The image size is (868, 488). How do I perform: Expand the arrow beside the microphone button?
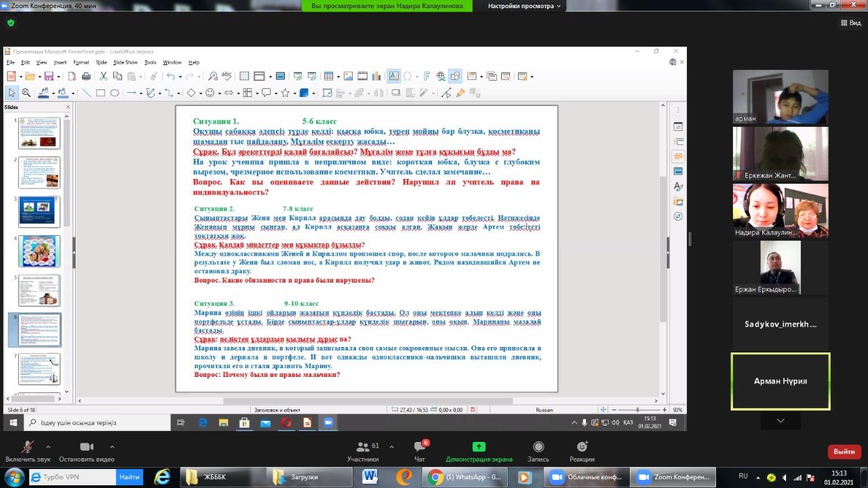point(47,447)
